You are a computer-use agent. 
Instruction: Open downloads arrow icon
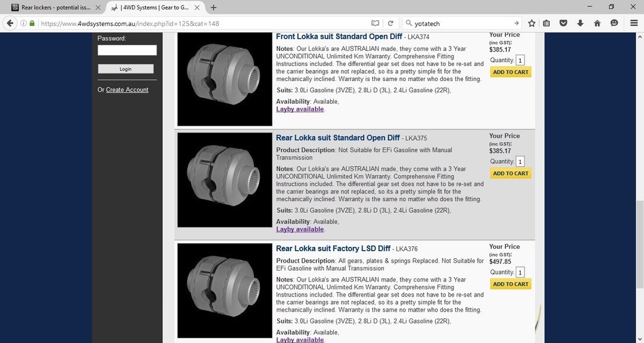580,23
